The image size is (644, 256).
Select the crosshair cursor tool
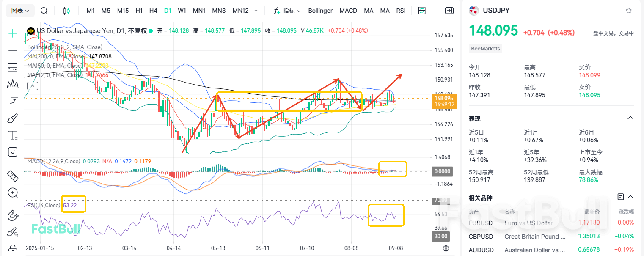pyautogui.click(x=13, y=33)
